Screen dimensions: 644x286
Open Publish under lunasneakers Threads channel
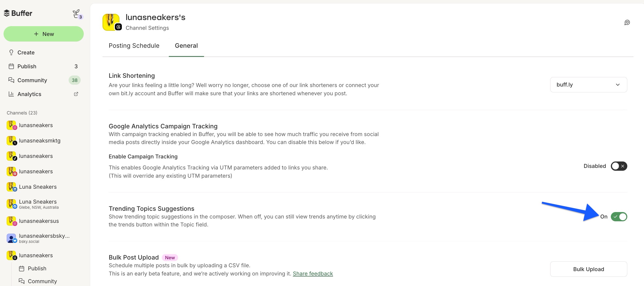pyautogui.click(x=49, y=269)
